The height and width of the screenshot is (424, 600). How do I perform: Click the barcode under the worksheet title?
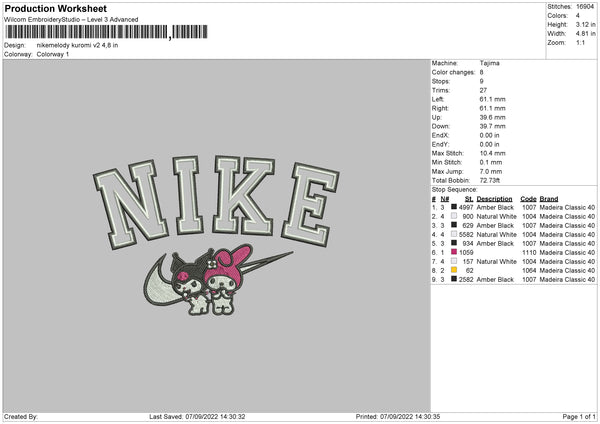point(107,32)
